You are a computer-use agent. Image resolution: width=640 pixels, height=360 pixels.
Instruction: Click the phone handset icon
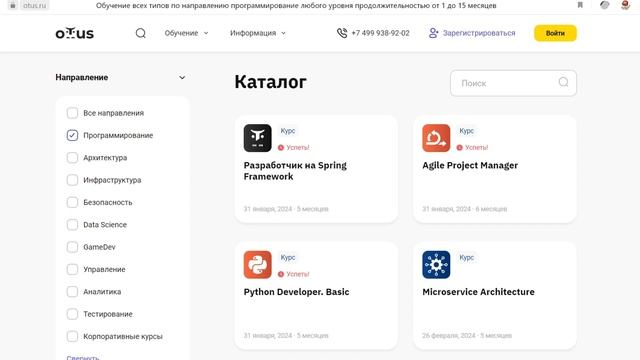342,33
